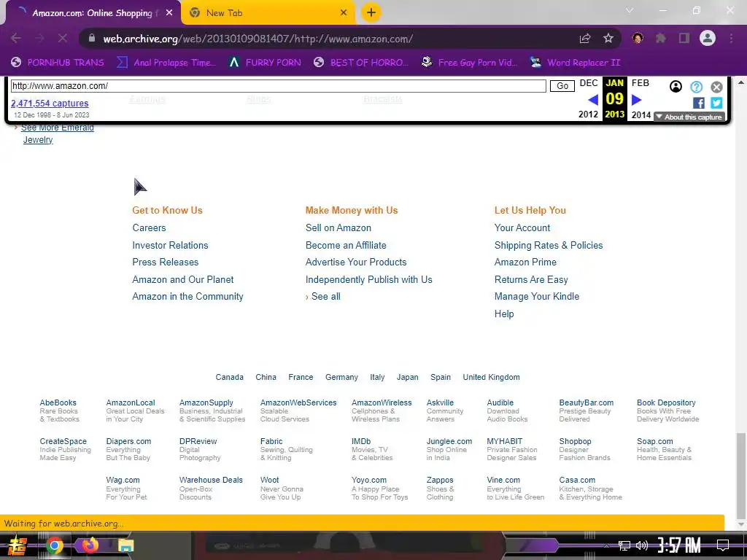Go to next capture with right blue arrow
The width and height of the screenshot is (747, 560).
[636, 99]
